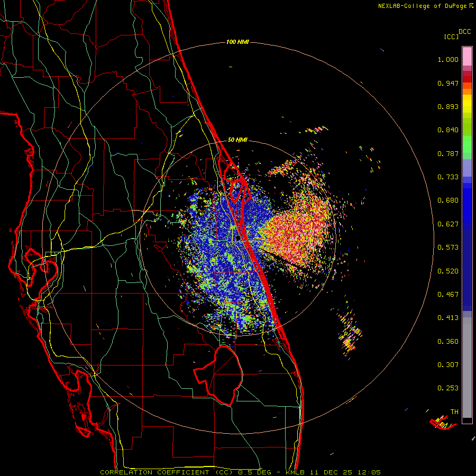
Task: Select the 0.520 legend value
Action: click(x=448, y=271)
